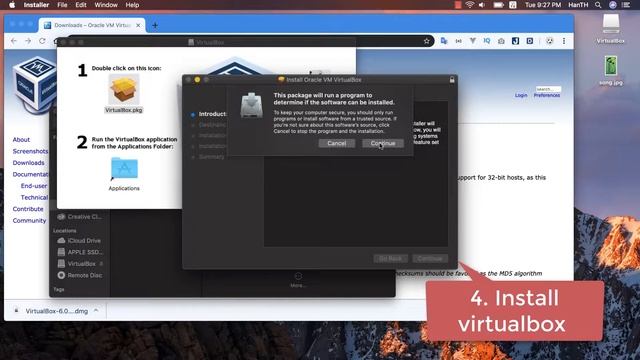Reload the browser page
This screenshot has width=640, height=360.
[42, 41]
